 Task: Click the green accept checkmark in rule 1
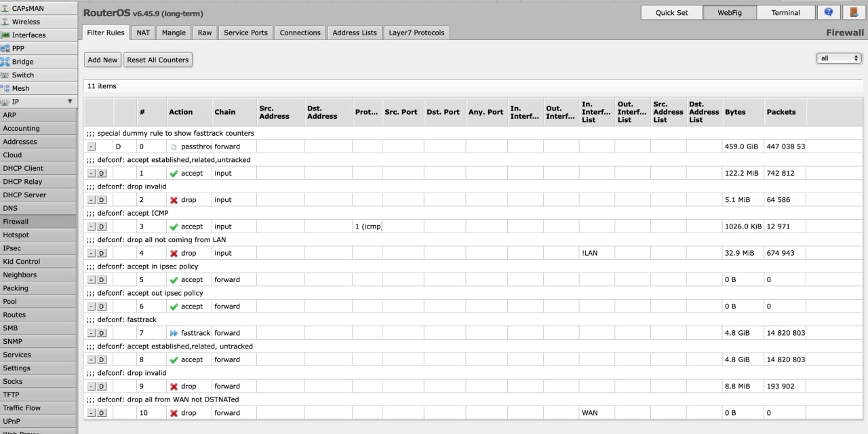[x=174, y=174]
